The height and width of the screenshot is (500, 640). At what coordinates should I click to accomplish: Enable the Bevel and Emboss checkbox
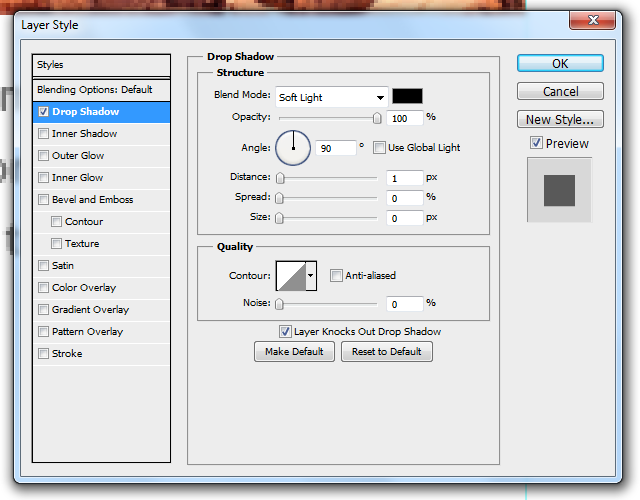43,200
